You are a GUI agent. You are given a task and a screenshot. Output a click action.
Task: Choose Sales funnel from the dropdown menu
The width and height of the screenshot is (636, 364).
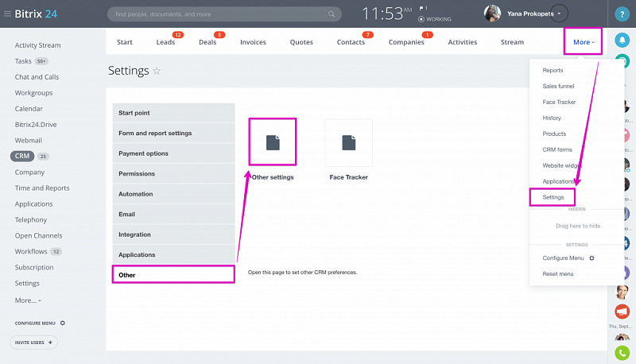[x=559, y=86]
